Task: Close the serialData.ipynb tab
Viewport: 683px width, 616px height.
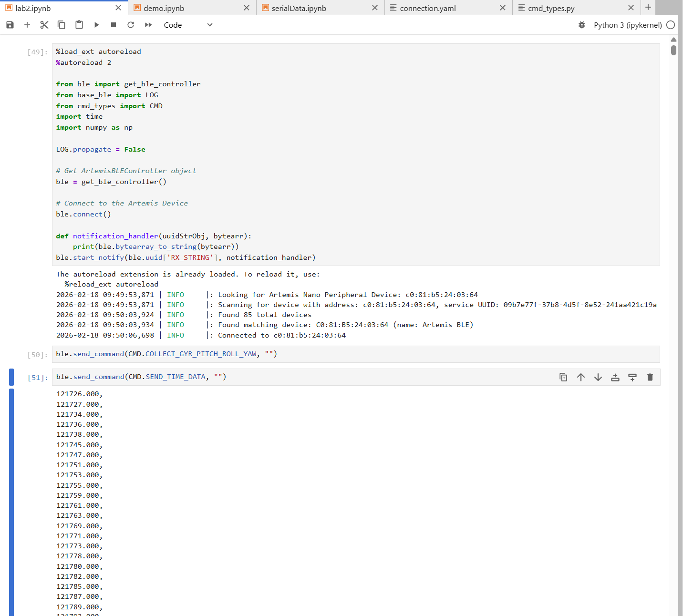Action: 375,8
